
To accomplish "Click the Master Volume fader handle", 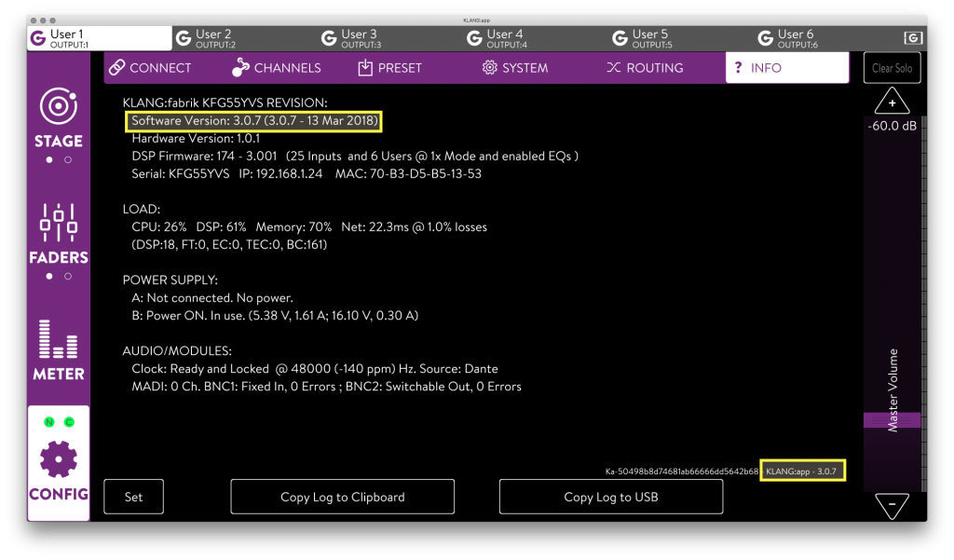I will [x=892, y=420].
